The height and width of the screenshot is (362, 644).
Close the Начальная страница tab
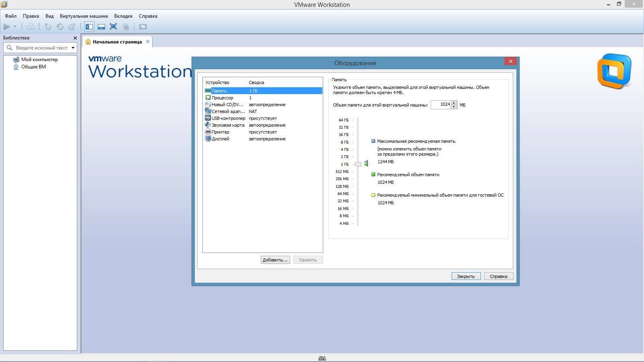coord(148,41)
